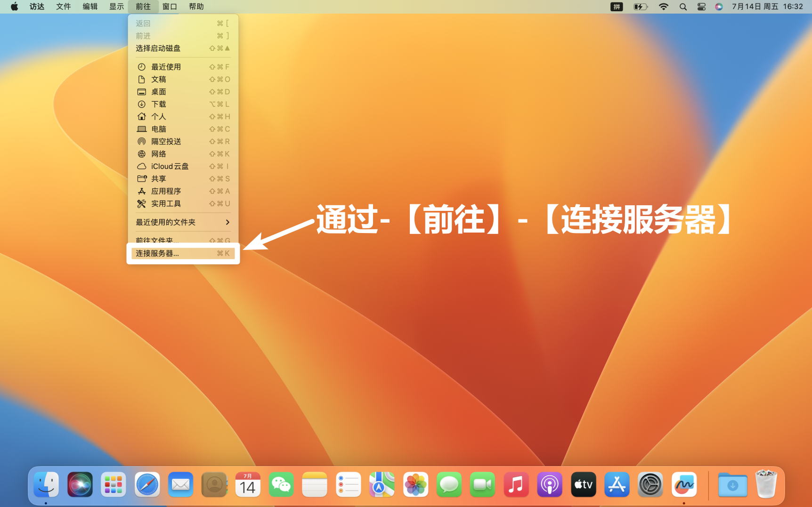
Task: Go to 下载 folder
Action: (x=183, y=104)
